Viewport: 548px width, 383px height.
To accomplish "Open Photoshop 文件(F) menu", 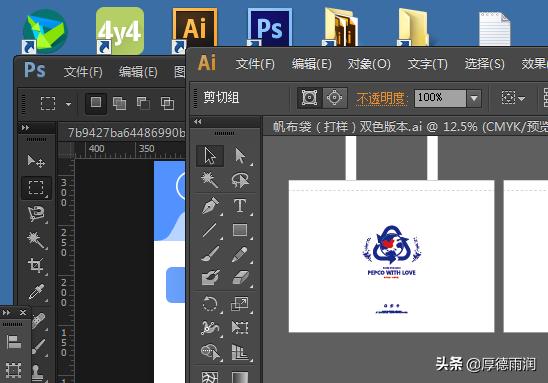I will tap(83, 72).
